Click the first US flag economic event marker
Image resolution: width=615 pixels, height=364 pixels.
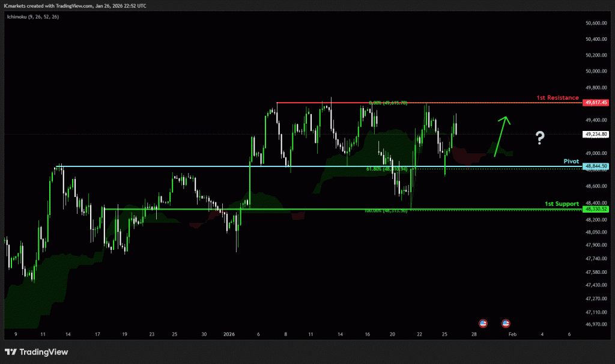pyautogui.click(x=483, y=323)
